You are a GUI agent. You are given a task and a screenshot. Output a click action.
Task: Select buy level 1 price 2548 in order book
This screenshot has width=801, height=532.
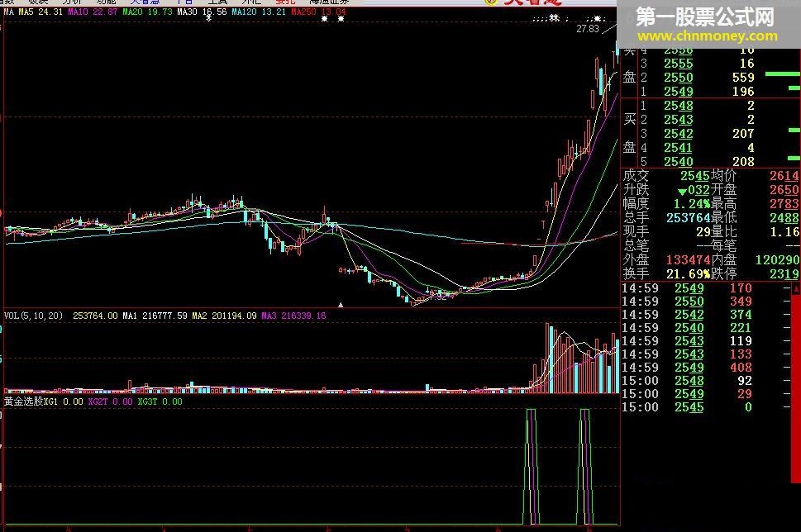coord(679,106)
